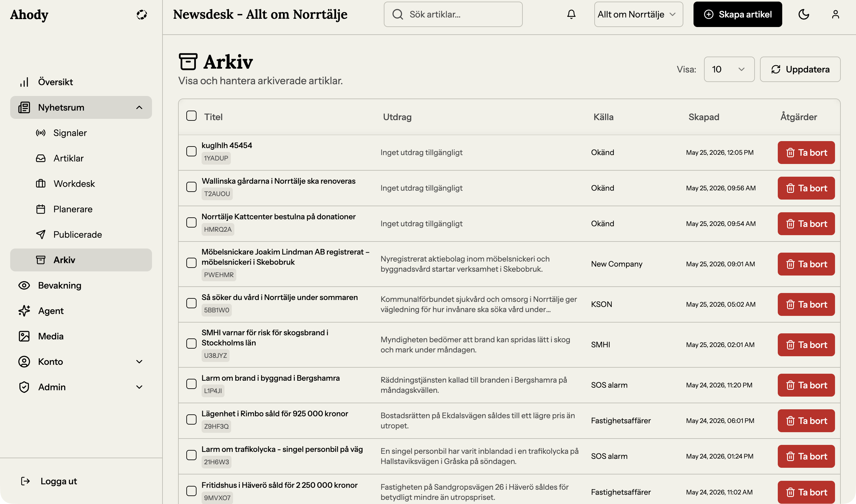Click the Workdesk briefcase icon
Viewport: 856px width, 504px height.
coord(41,184)
